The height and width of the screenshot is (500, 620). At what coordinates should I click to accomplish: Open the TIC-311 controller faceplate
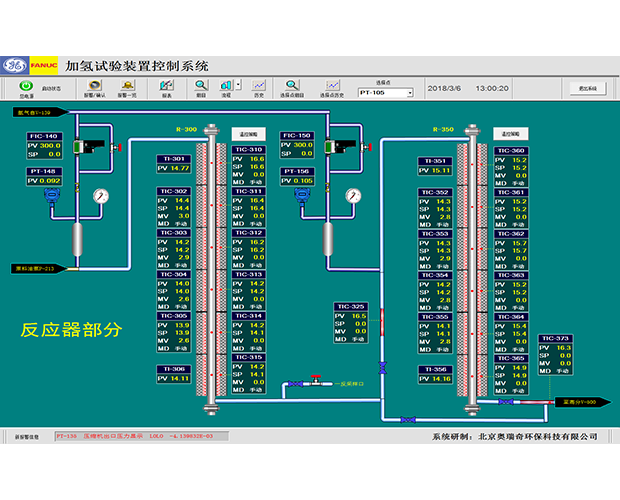pos(249,207)
